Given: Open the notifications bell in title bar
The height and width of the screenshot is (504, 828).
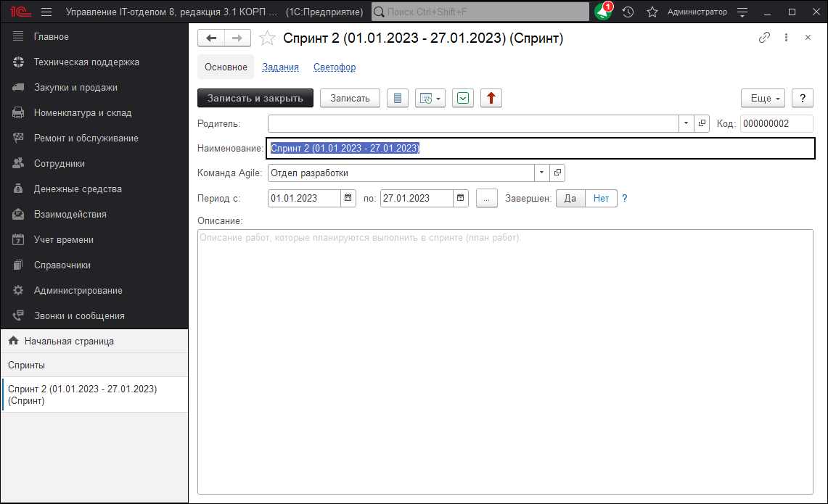Looking at the screenshot, I should coord(602,12).
